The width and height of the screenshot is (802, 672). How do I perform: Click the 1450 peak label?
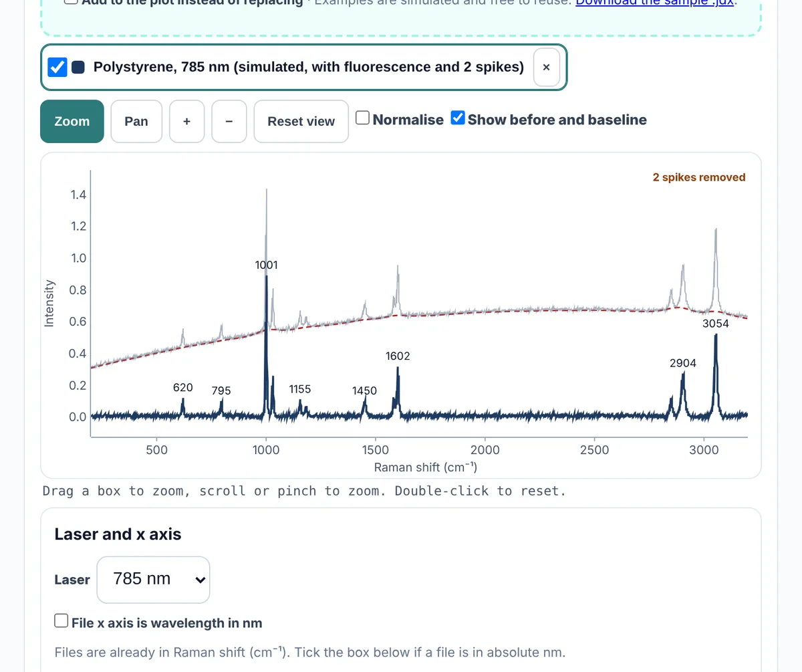click(x=364, y=391)
